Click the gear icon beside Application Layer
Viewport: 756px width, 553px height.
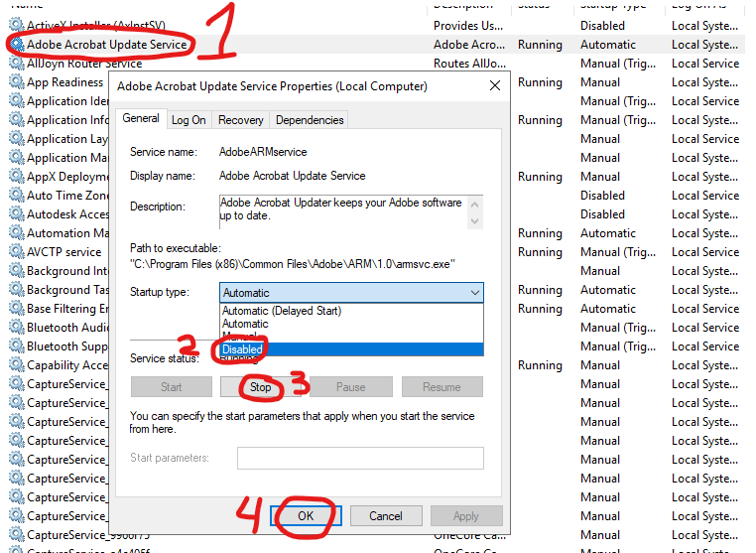[17, 139]
